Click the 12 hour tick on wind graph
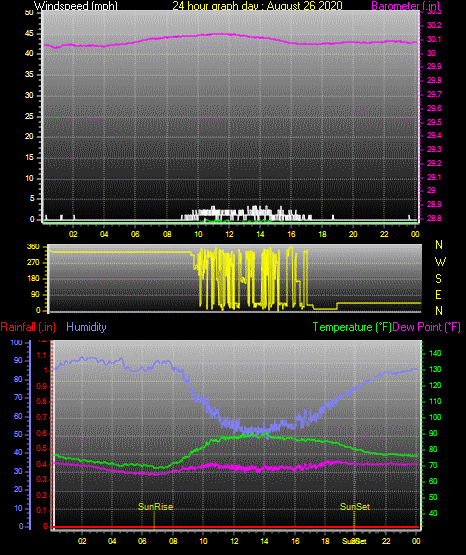 click(x=229, y=234)
